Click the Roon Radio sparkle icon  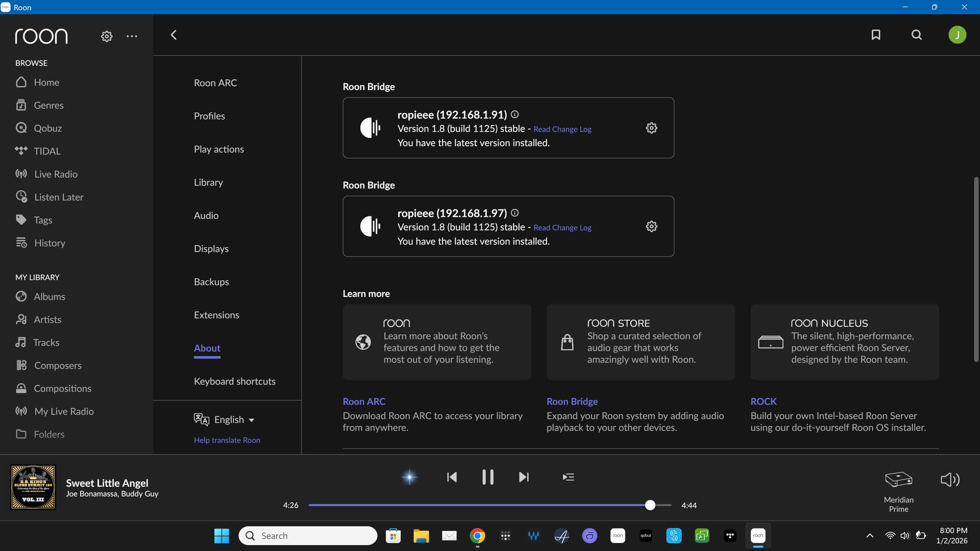coord(409,477)
